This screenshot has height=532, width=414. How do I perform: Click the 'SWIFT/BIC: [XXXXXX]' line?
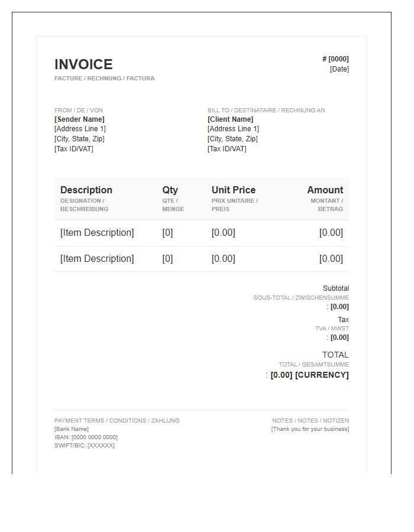pyautogui.click(x=85, y=446)
